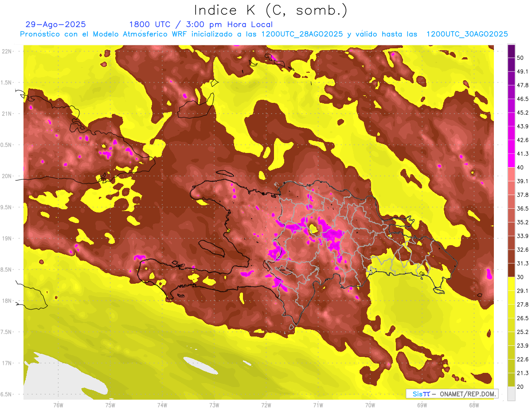Click the "Indice K (C, somb.)" chart title
Screen dimensions: 532x411
[x=271, y=10]
